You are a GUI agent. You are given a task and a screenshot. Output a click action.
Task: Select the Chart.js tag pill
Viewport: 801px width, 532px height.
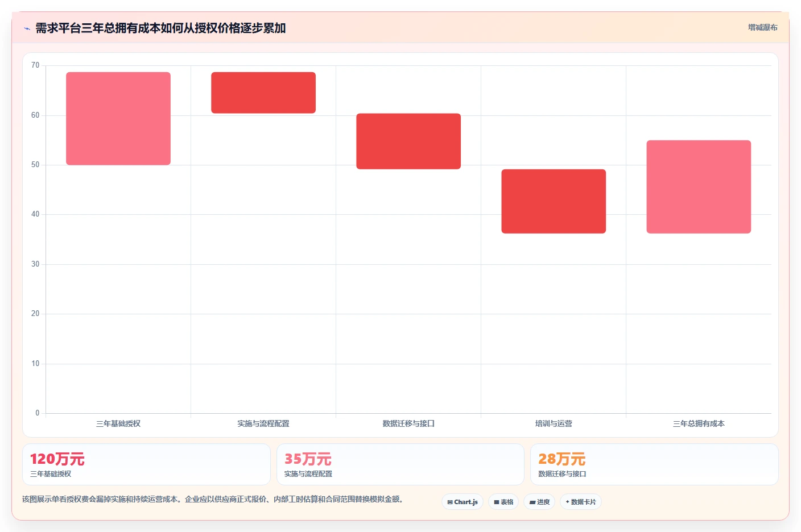point(463,502)
